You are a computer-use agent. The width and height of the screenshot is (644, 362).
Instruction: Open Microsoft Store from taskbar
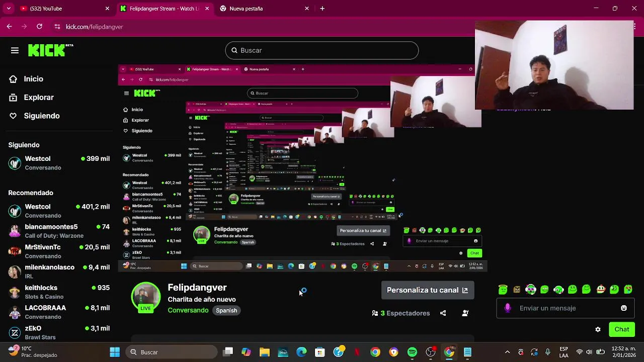click(320, 352)
